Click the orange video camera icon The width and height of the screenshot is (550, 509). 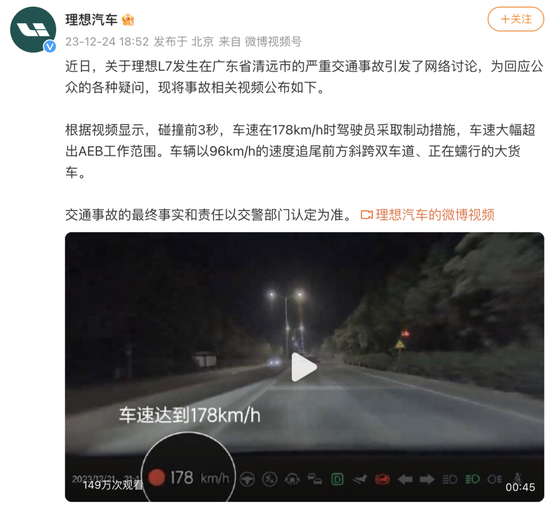tap(367, 215)
